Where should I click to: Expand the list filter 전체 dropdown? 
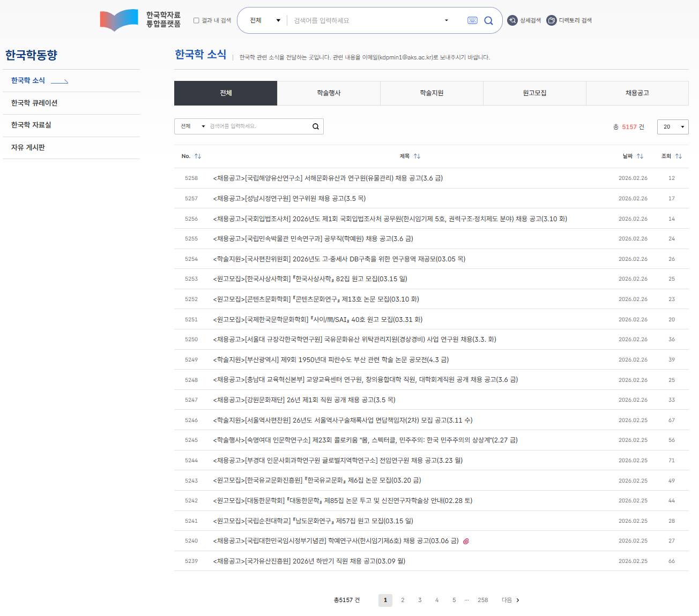click(x=192, y=126)
